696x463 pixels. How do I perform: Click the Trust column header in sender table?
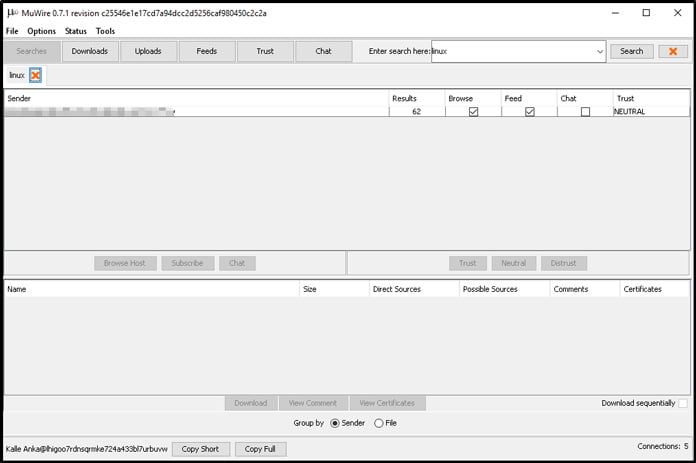tap(652, 98)
